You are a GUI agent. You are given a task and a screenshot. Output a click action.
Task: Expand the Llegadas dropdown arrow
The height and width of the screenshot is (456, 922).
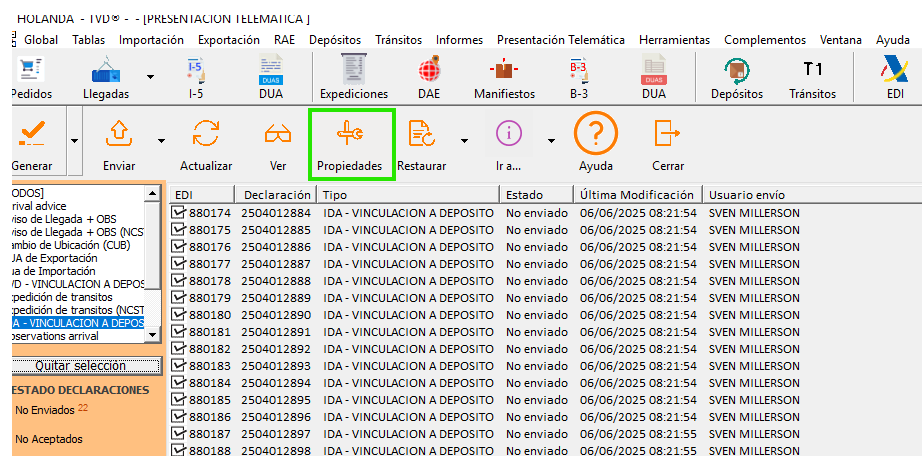pyautogui.click(x=151, y=77)
